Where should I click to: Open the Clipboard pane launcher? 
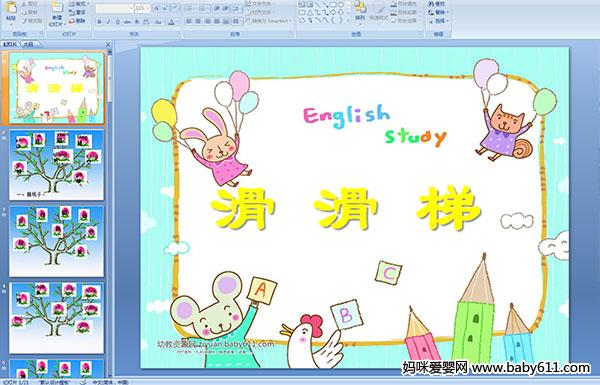click(x=41, y=34)
